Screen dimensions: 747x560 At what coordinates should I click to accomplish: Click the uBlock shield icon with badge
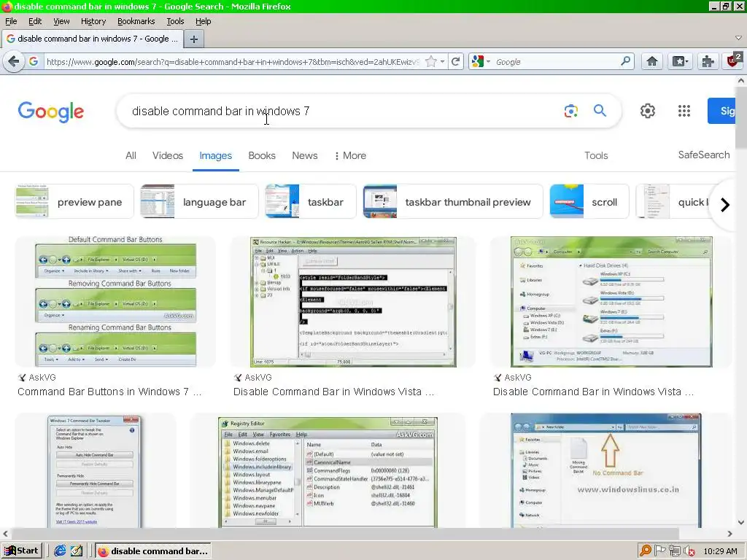click(733, 61)
